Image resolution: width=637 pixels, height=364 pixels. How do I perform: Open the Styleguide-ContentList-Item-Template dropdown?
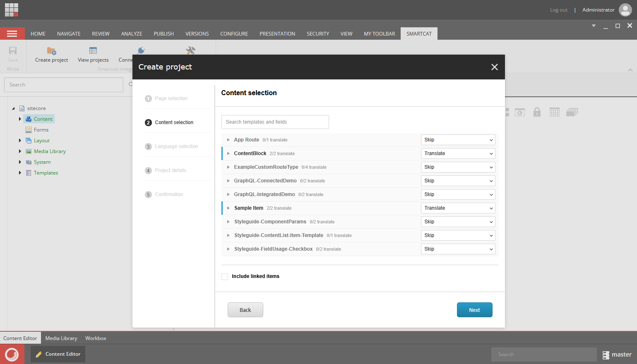tap(458, 235)
